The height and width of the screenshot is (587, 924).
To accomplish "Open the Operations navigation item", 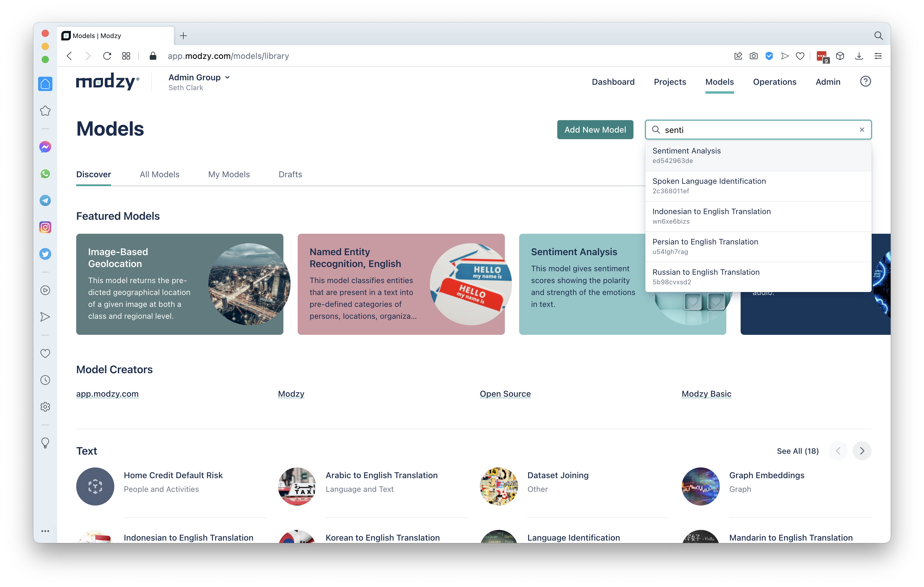I will click(775, 81).
